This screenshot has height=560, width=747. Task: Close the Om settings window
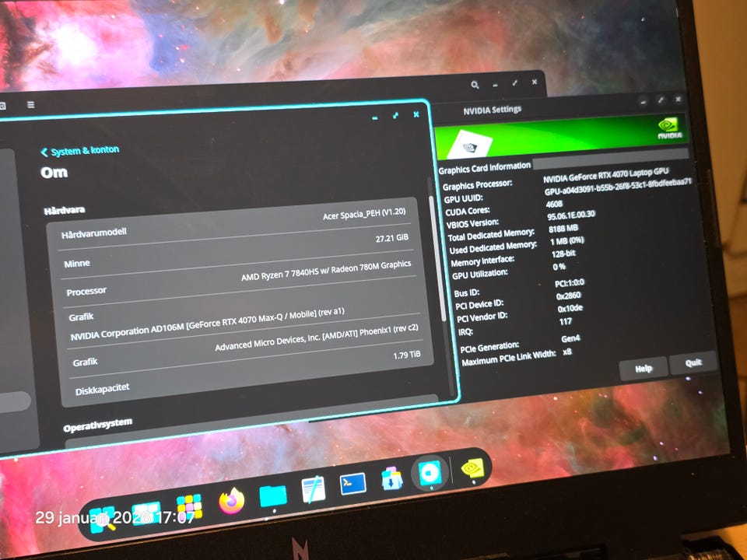tap(416, 114)
